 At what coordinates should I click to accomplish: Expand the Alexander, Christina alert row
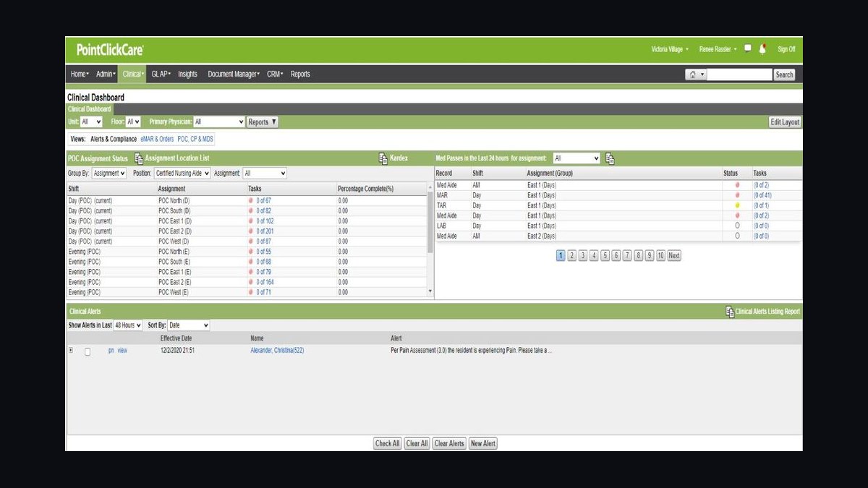pos(71,351)
